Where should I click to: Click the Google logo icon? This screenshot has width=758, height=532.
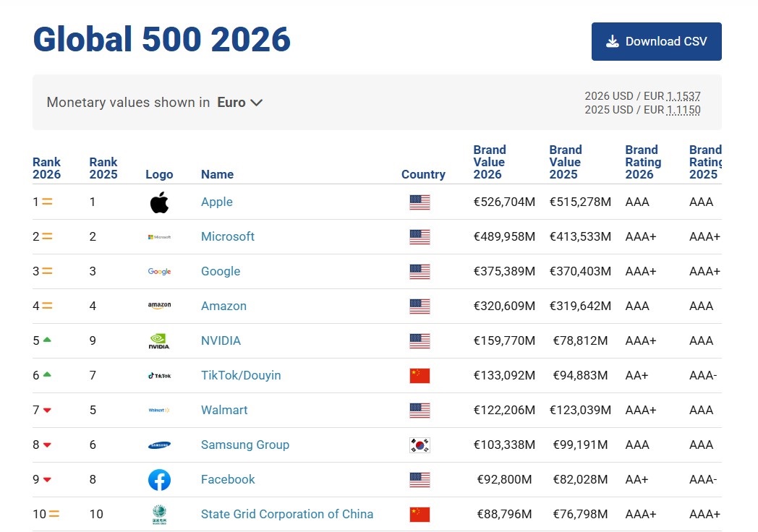point(159,272)
